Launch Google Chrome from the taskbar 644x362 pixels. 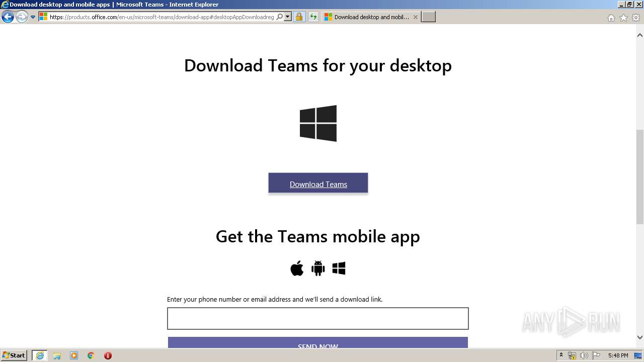pos(91,355)
